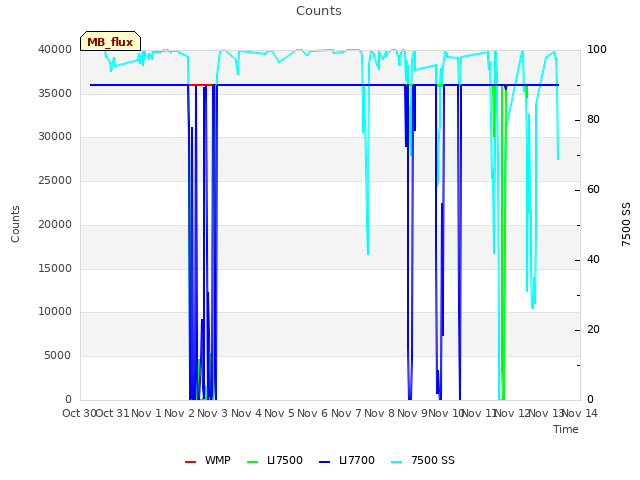The image size is (640, 480).
Task: Click the green LI7500 legend swatch
Action: coord(253,462)
